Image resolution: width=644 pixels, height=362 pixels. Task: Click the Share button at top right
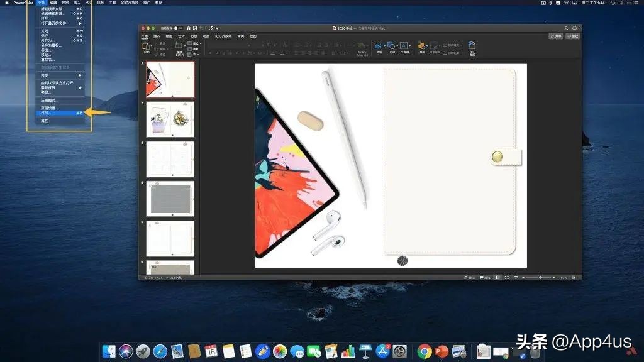556,36
